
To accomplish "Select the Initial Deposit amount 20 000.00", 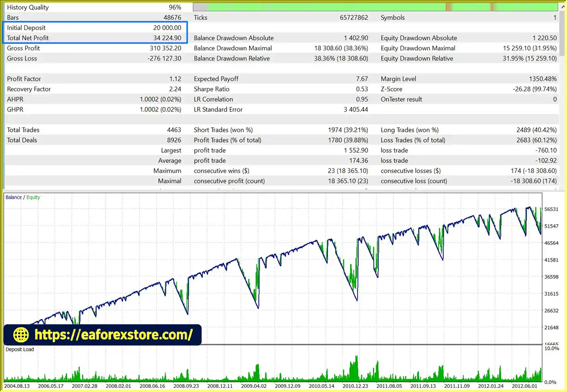I will (167, 28).
